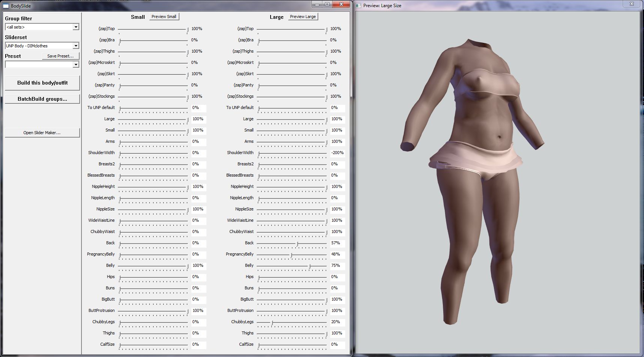Click the Large column Back slider handle
This screenshot has width=644, height=357.
pos(297,244)
